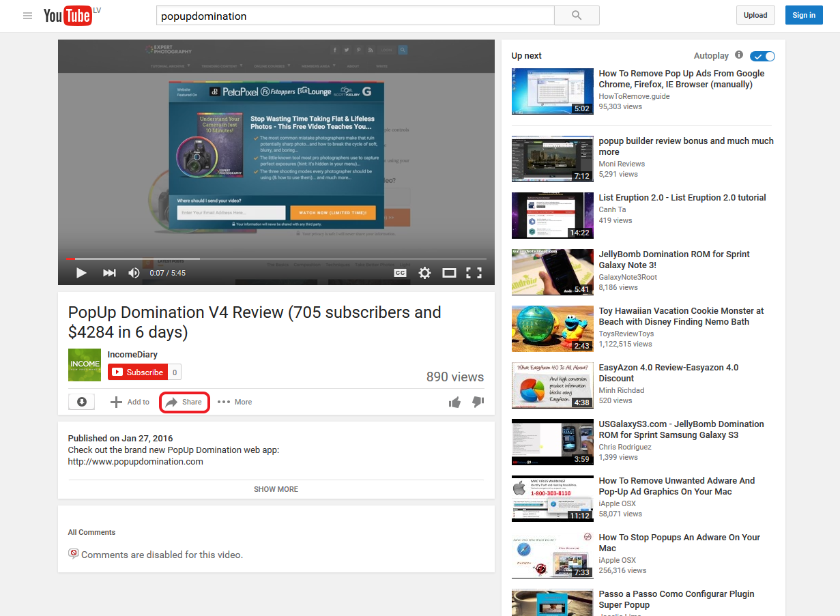Open IncomeDiary channel name link
Viewport: 840px width, 616px height.
(x=132, y=355)
